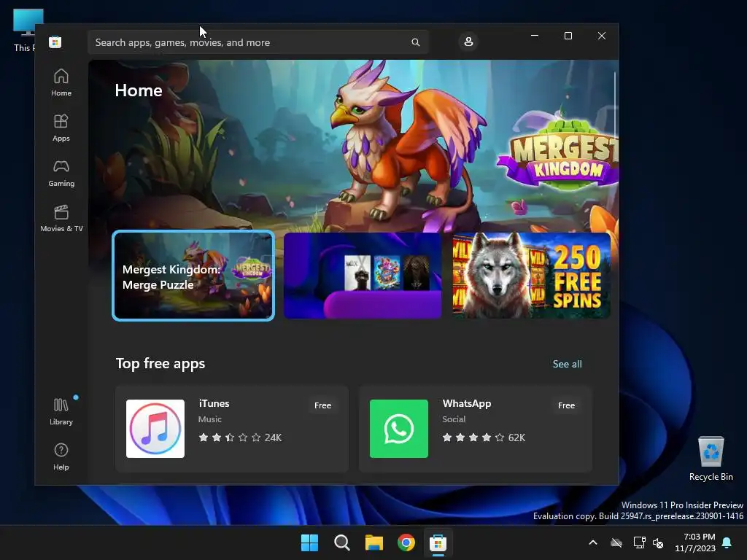747x560 pixels.
Task: Open the Windows Start menu
Action: click(x=309, y=542)
